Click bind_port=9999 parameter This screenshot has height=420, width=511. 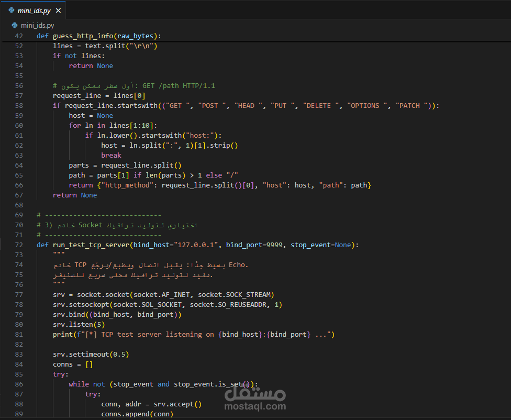click(254, 245)
